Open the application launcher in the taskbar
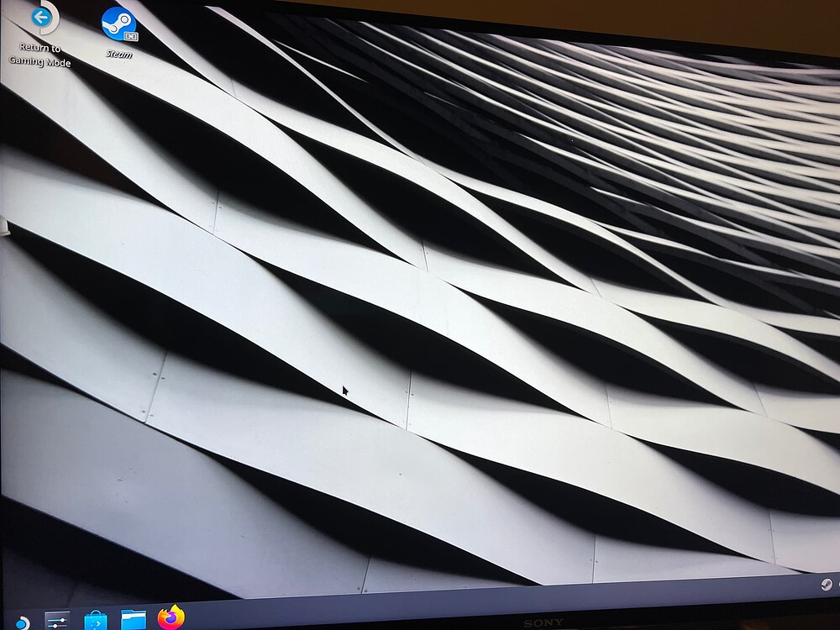Viewport: 840px width, 630px height. [x=22, y=622]
